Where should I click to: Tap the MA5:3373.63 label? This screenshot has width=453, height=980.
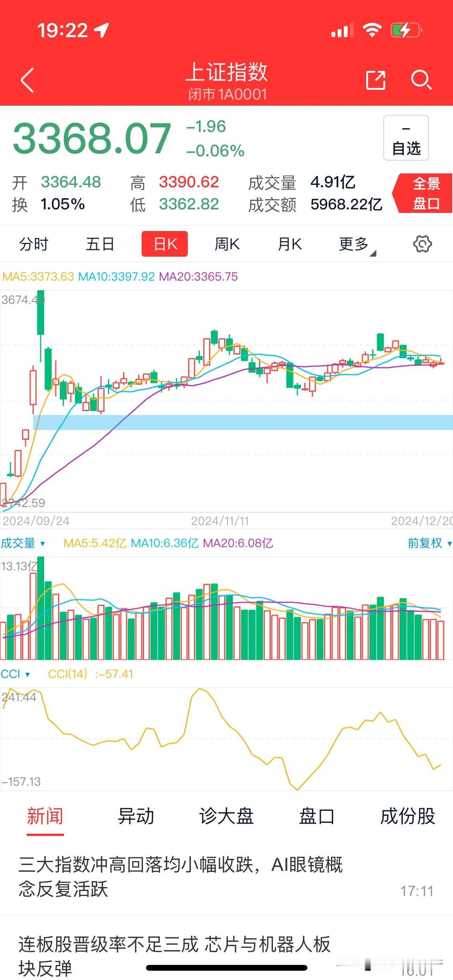point(38,276)
